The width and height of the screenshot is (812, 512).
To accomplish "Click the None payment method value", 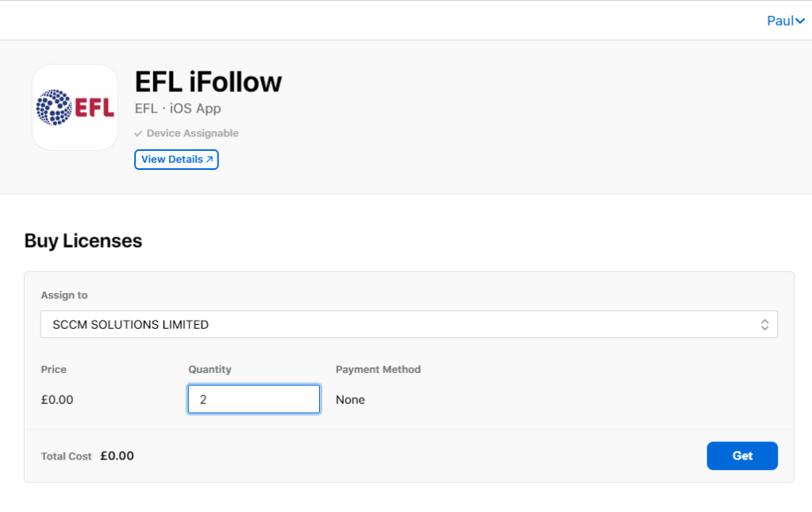I will point(350,400).
